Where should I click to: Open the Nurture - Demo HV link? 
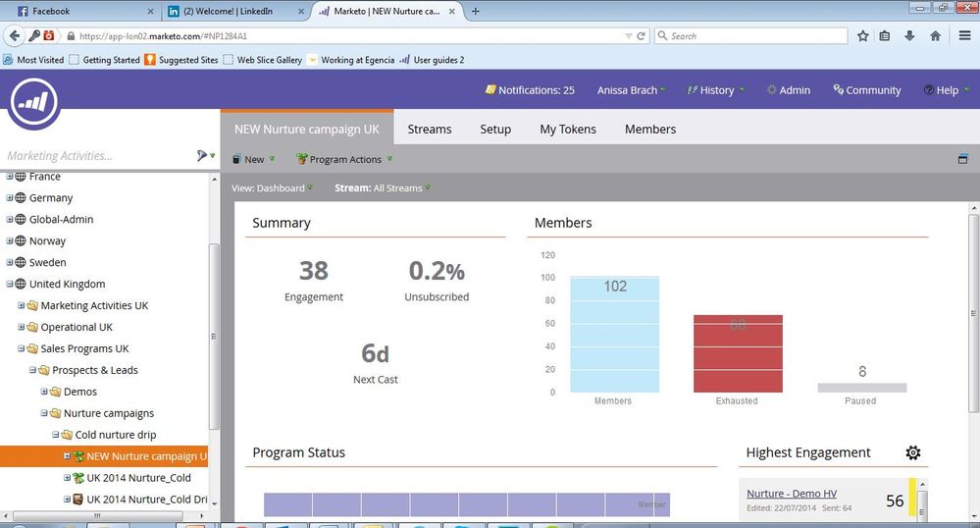pos(792,494)
